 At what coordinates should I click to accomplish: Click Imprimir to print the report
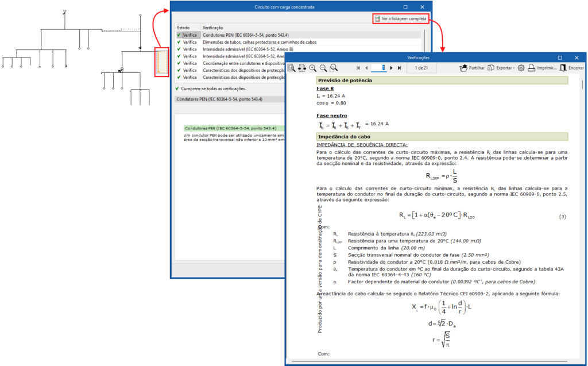pos(542,68)
